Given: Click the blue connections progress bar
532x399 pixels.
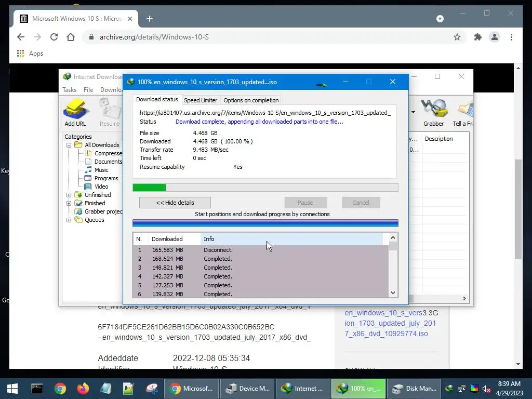Looking at the screenshot, I should coord(265,223).
